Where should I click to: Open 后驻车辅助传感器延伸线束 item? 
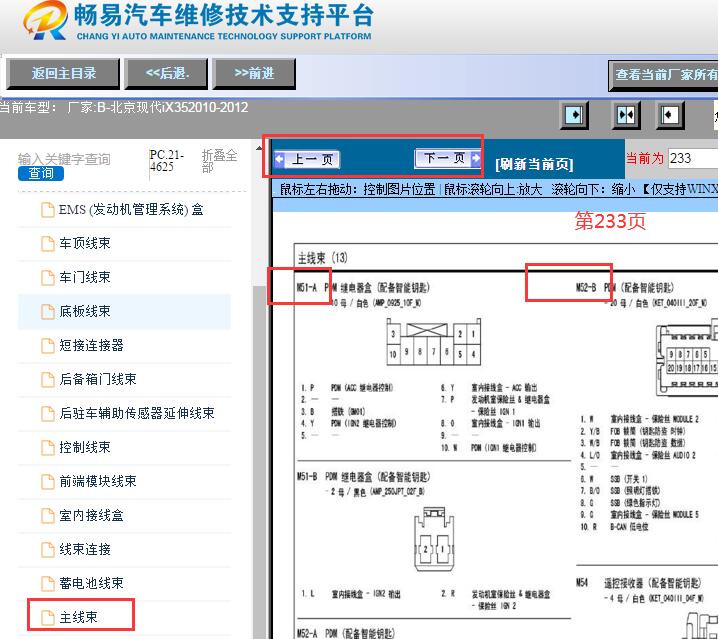136,413
